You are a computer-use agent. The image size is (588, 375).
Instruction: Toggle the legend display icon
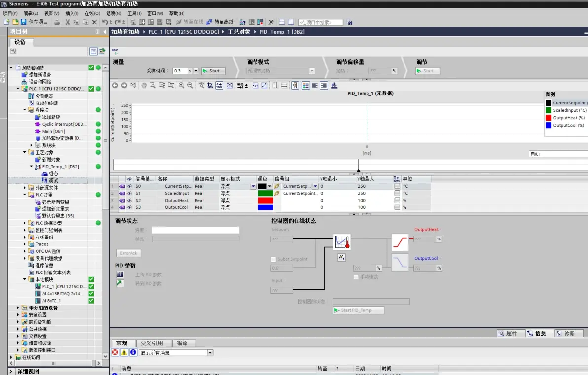pyautogui.click(x=306, y=85)
